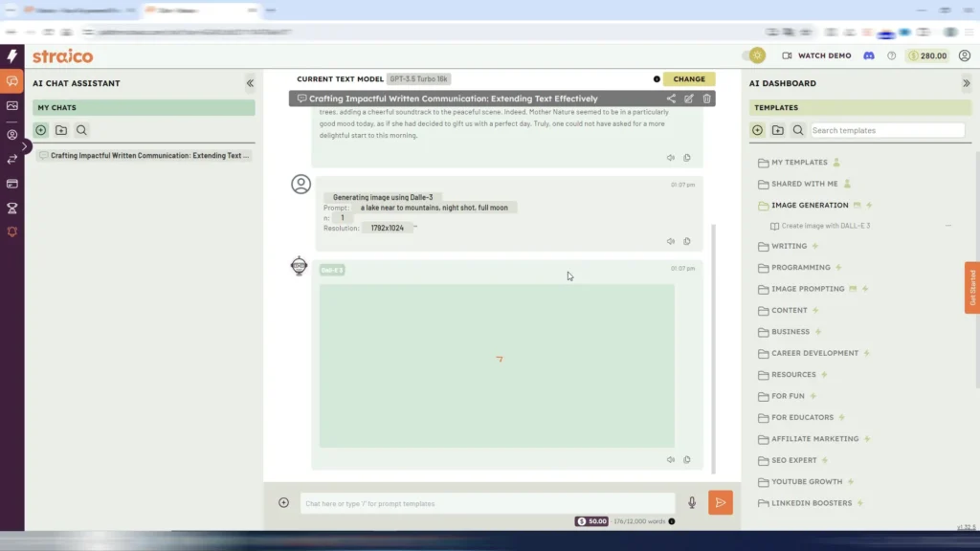Open the Discord icon in the header
The width and height of the screenshot is (980, 551).
[x=869, y=55]
